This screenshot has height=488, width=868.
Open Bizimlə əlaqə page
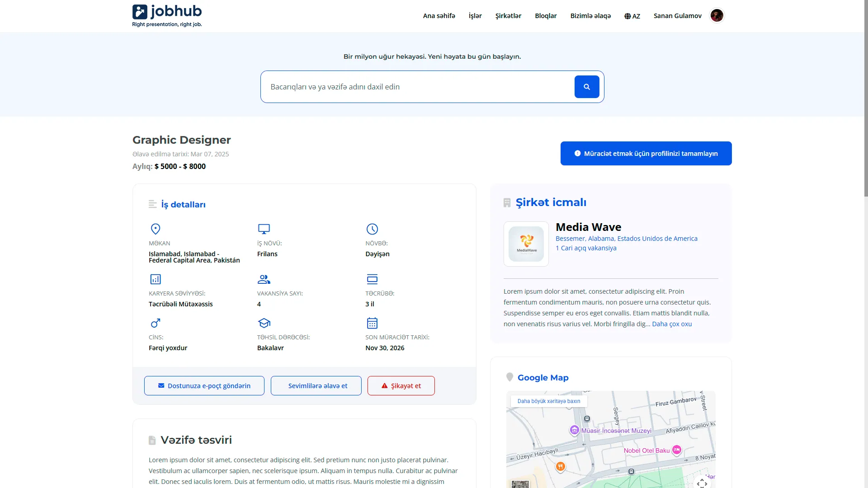coord(590,16)
